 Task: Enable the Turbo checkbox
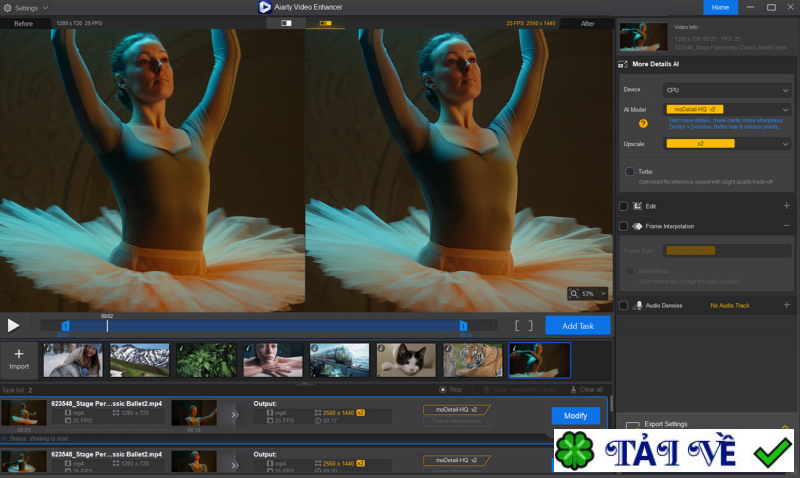(x=630, y=172)
